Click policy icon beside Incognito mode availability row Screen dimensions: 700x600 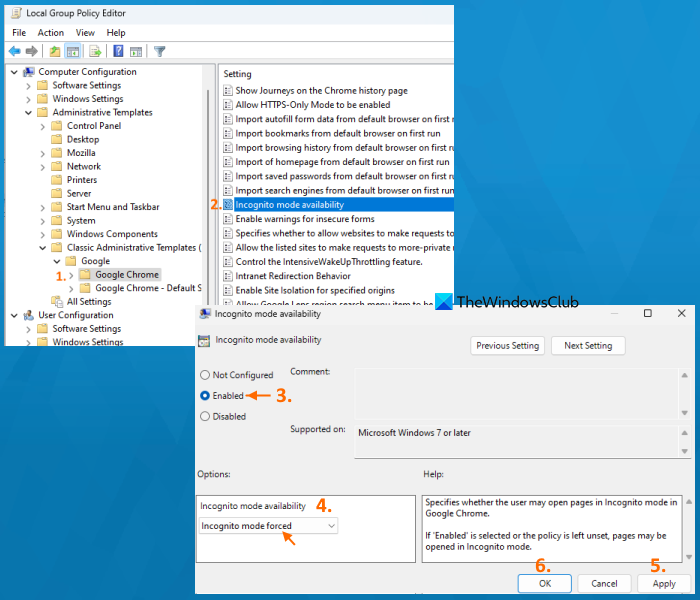tap(228, 205)
